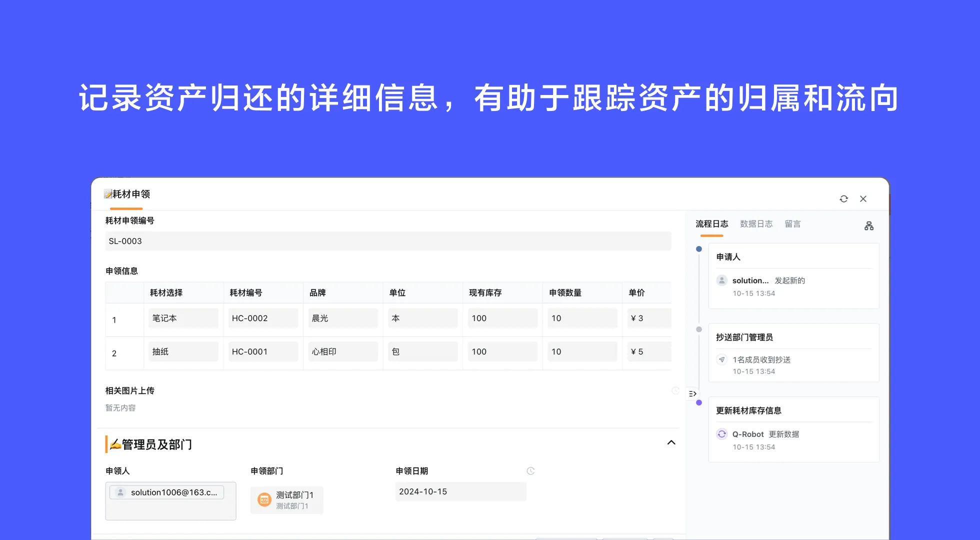
Task: Switch to the 数据日志 tab
Action: pyautogui.click(x=756, y=223)
